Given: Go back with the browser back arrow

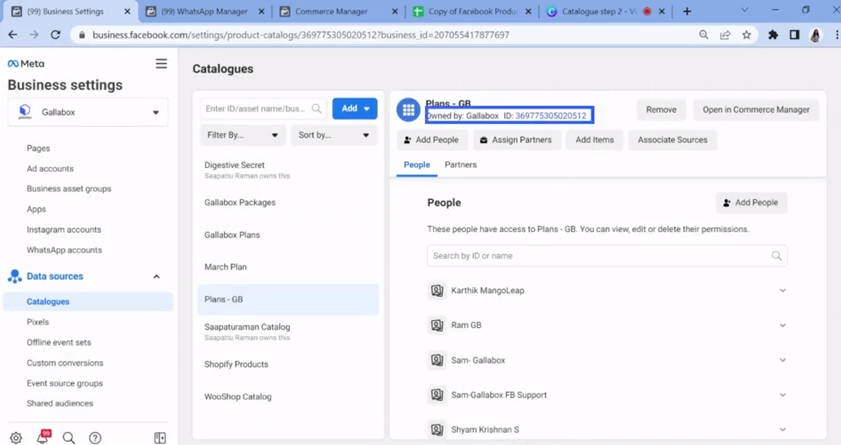Looking at the screenshot, I should pyautogui.click(x=13, y=35).
